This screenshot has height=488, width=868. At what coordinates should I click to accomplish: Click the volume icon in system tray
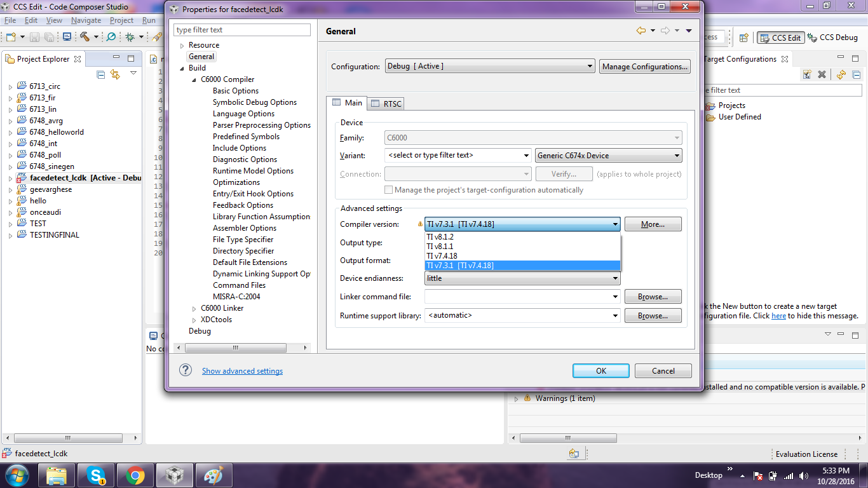click(804, 475)
